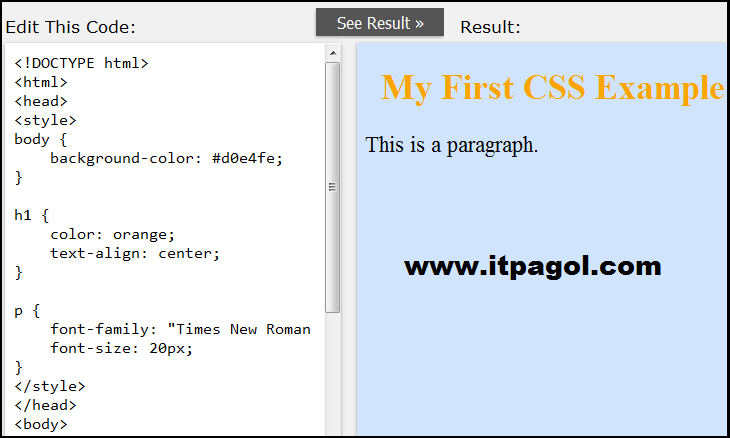The width and height of the screenshot is (730, 438).
Task: Click the My First CSS Example heading
Action: click(553, 88)
